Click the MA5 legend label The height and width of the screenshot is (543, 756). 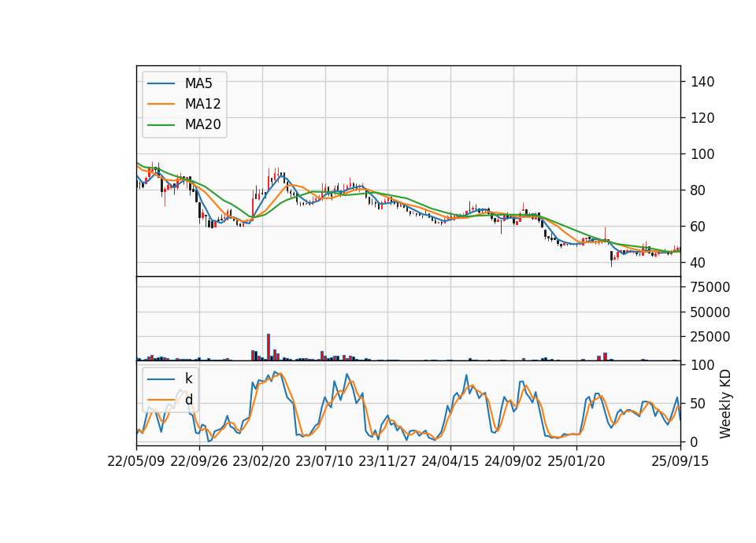click(x=198, y=83)
